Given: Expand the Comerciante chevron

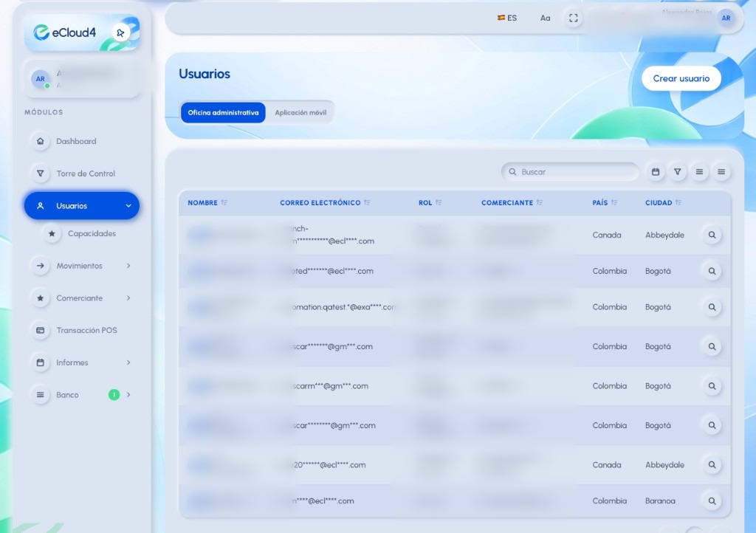Looking at the screenshot, I should click(128, 298).
